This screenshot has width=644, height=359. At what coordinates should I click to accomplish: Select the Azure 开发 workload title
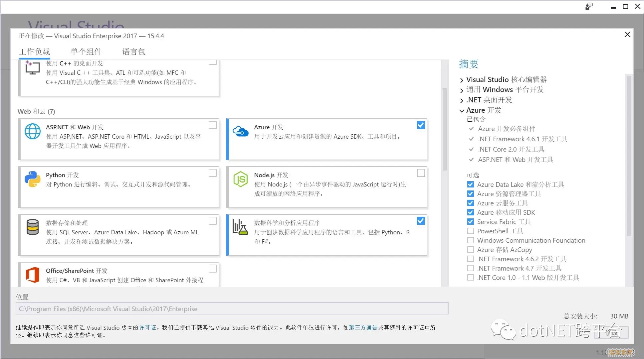click(269, 127)
